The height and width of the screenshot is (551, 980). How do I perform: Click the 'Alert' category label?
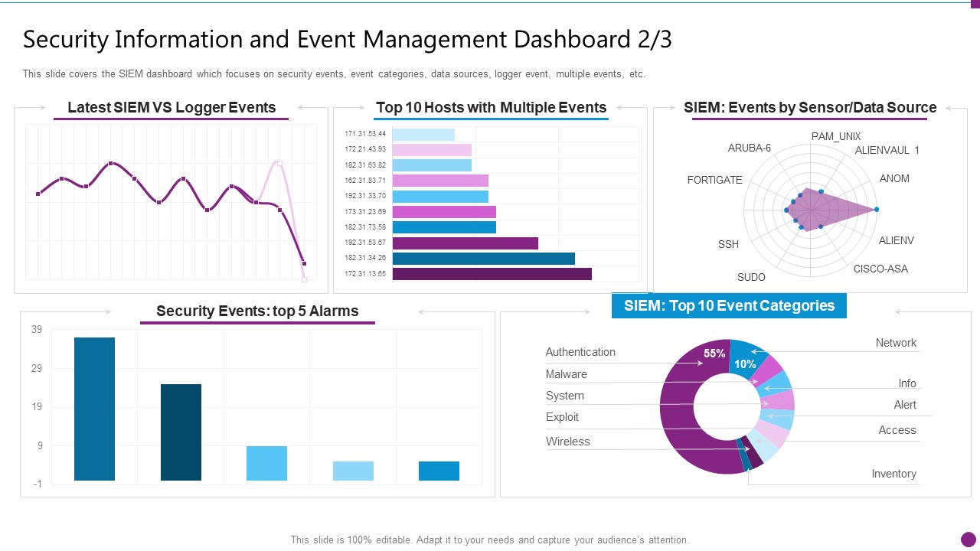[x=905, y=405]
